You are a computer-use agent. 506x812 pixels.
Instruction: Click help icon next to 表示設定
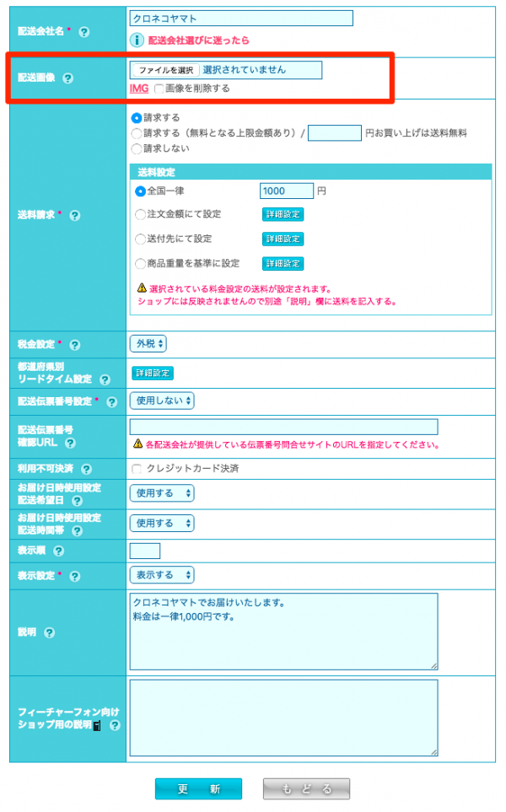click(74, 577)
